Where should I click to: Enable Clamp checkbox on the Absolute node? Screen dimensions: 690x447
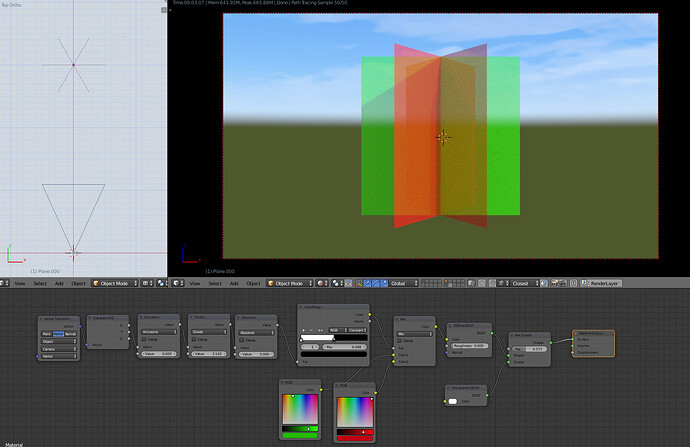pos(242,340)
